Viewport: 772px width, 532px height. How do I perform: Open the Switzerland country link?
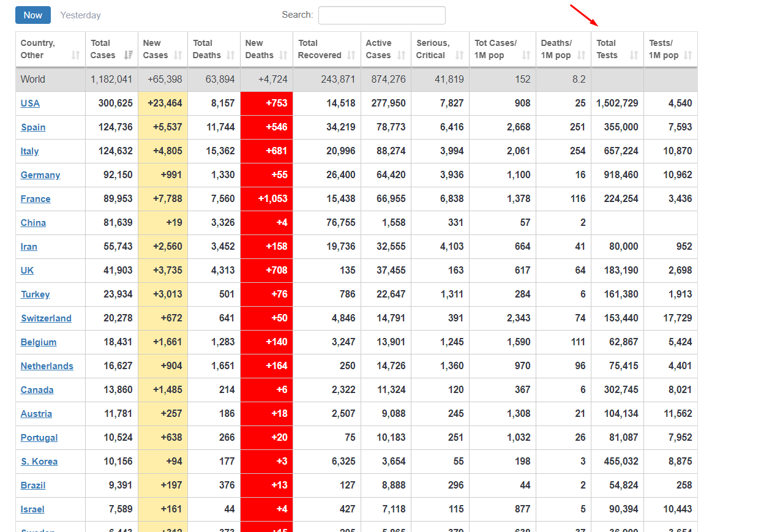[46, 318]
